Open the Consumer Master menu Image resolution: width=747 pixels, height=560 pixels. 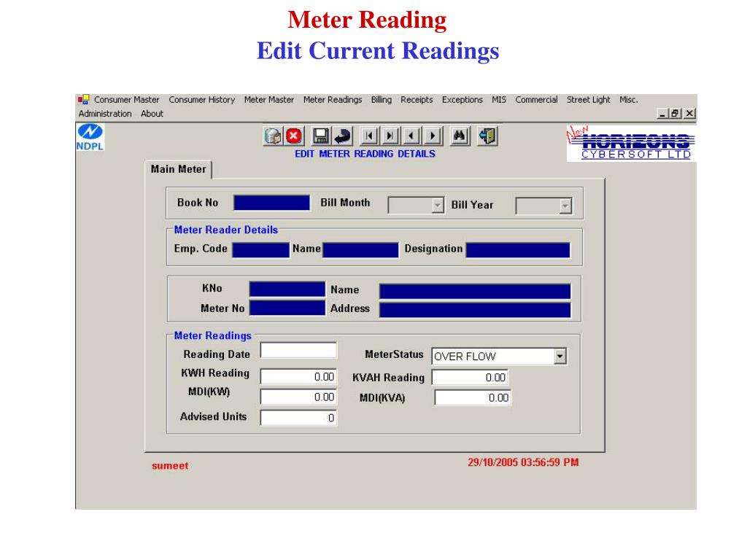[126, 99]
